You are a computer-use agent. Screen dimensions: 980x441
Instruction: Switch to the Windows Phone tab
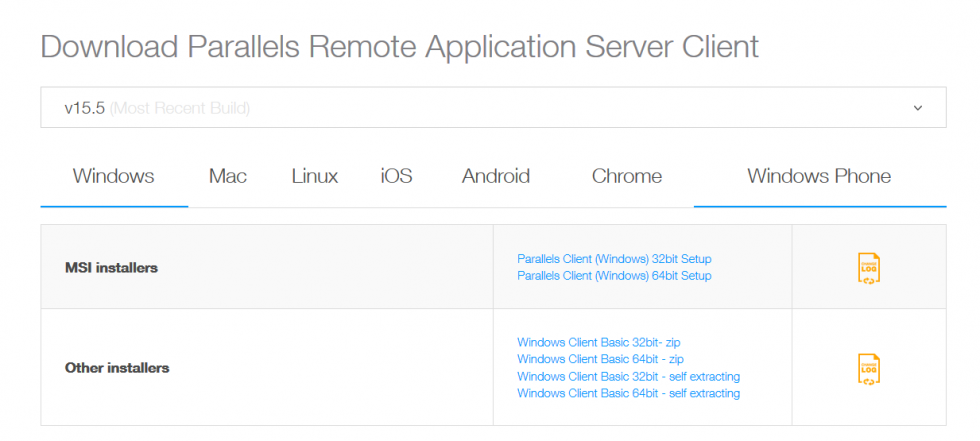[x=819, y=176]
